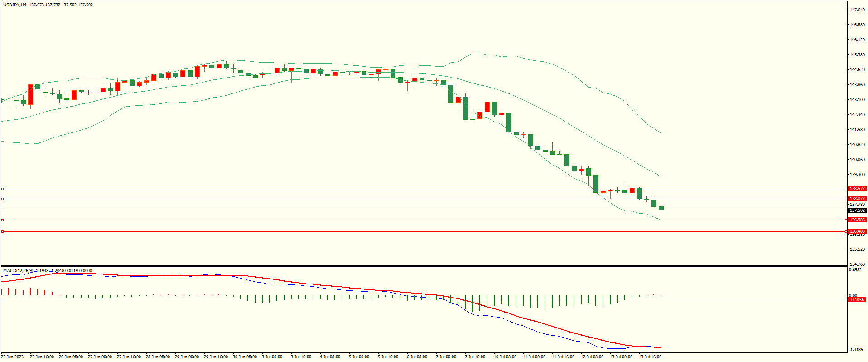Image resolution: width=868 pixels, height=362 pixels.
Task: Click the 3 Jul 16:00 time label
Action: (301, 357)
